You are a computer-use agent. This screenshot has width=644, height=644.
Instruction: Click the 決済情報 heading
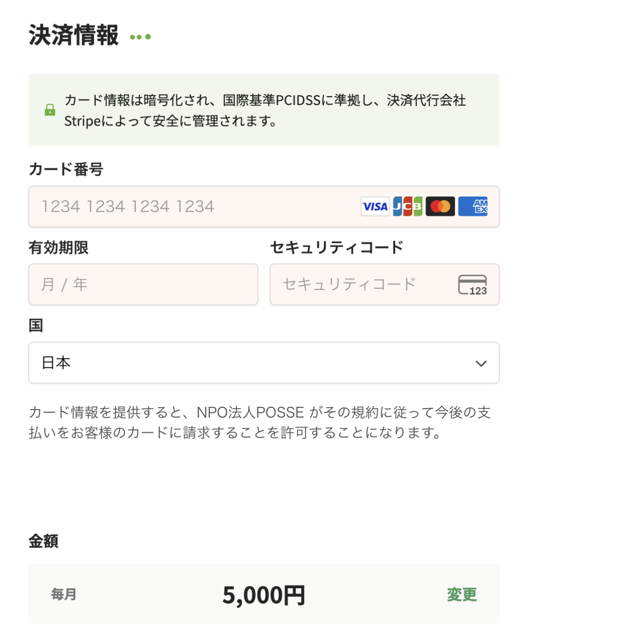[74, 36]
